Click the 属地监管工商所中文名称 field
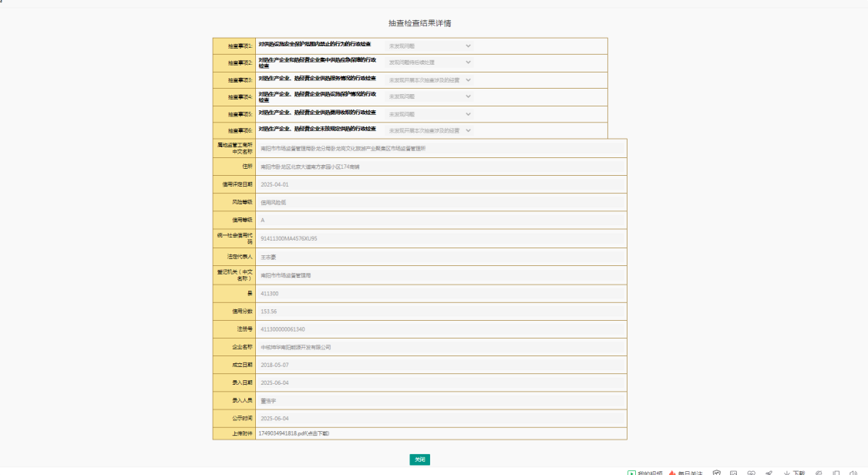The height and width of the screenshot is (475, 868). pos(441,148)
